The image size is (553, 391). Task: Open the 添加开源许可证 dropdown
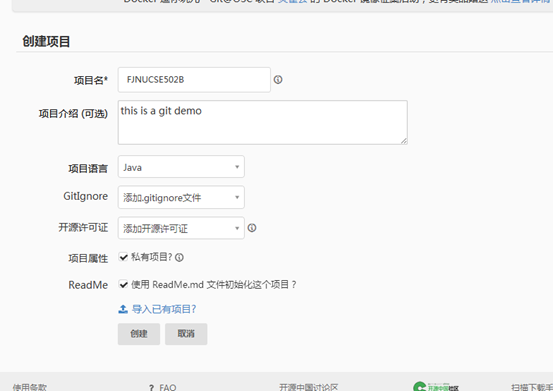181,228
